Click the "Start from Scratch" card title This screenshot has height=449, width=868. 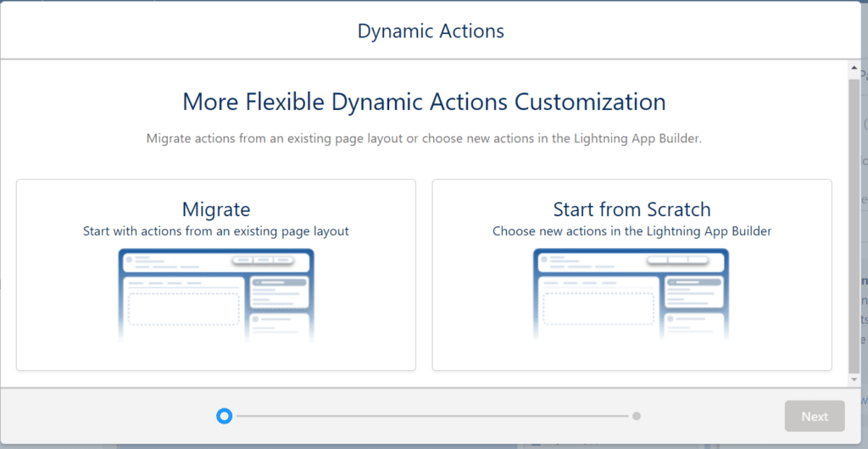tap(632, 209)
